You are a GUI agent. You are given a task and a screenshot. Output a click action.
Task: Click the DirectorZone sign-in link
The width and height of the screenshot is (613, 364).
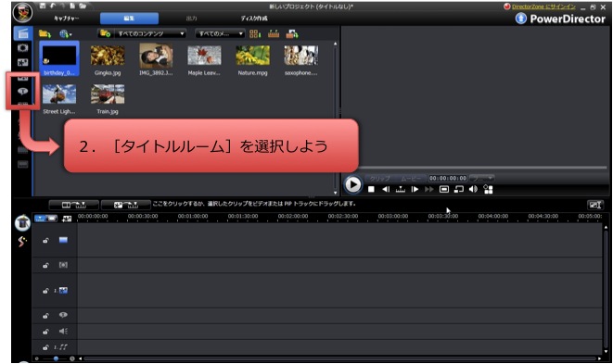[543, 6]
